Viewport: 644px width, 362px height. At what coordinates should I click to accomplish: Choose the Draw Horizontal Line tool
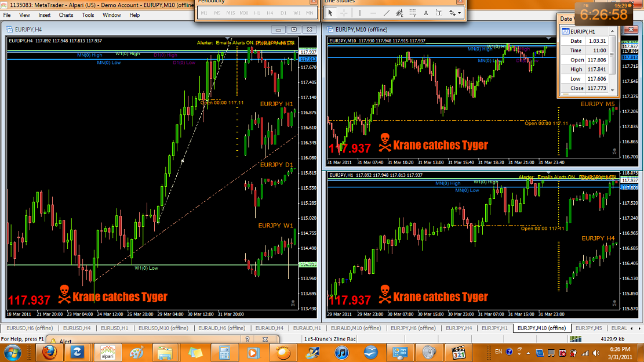[373, 13]
